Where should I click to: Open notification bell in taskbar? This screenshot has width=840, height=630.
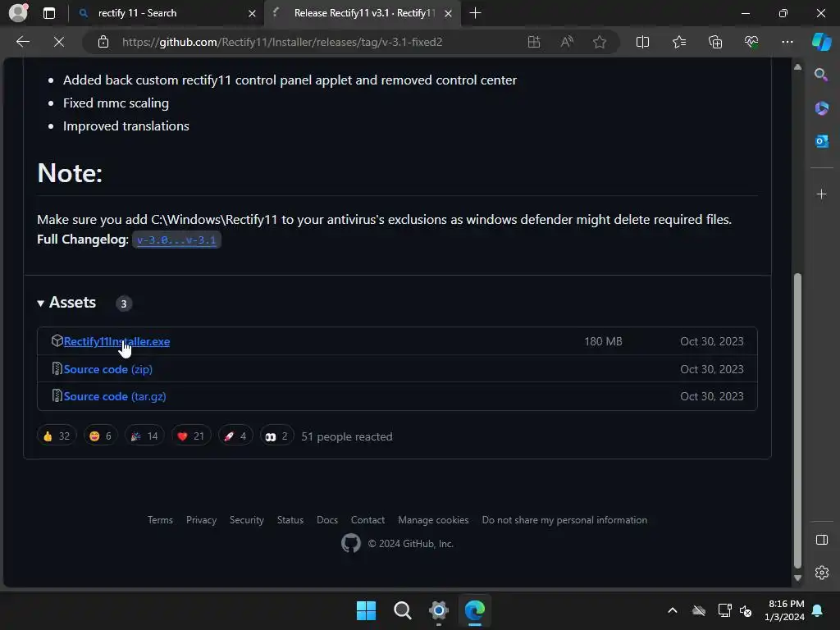(817, 610)
